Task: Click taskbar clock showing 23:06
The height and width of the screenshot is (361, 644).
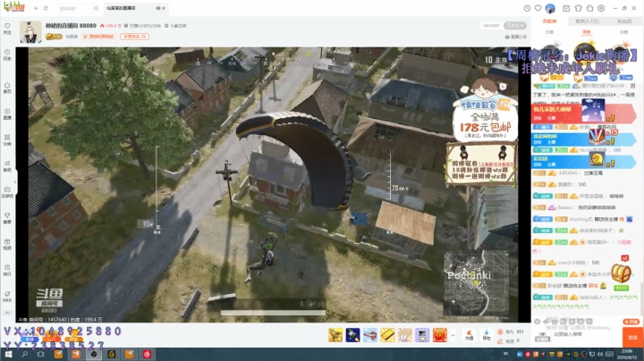Action: point(627,355)
